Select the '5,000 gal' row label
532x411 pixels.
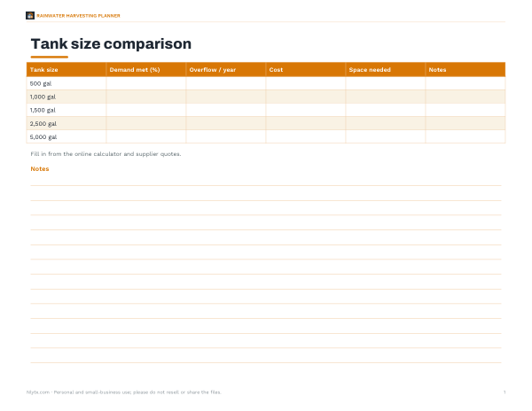(x=43, y=137)
